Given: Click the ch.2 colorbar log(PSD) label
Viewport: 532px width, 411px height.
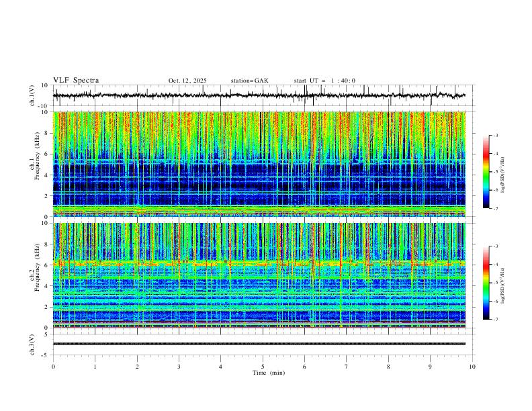Looking at the screenshot, I should (x=503, y=286).
